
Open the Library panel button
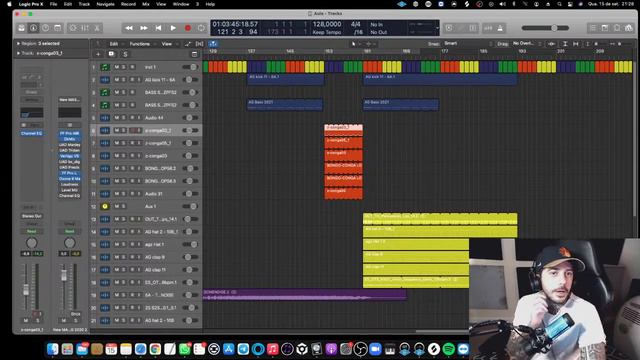21,28
